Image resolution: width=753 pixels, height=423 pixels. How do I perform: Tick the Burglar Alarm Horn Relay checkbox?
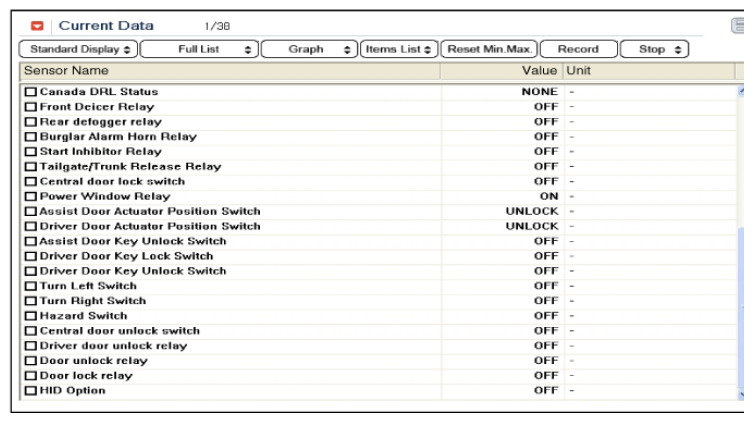tap(31, 137)
